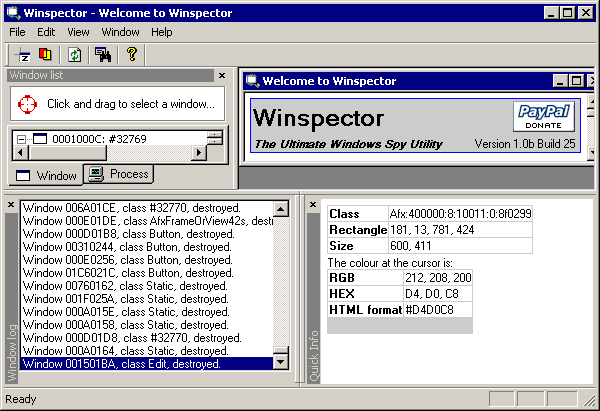Minimize the Welcome to Winspector child window
600x411 pixels.
pos(561,81)
